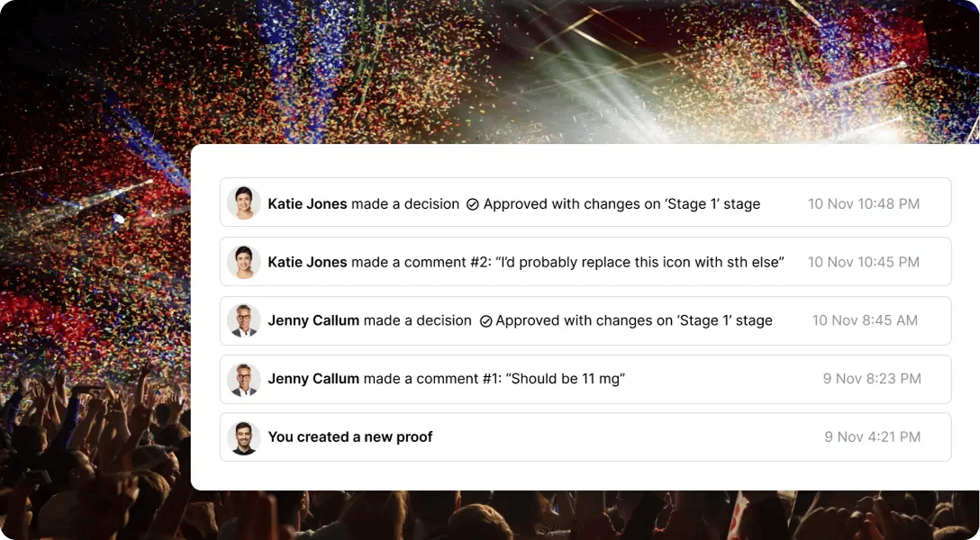Click timestamp 10 Nov 8:45 AM

click(865, 320)
